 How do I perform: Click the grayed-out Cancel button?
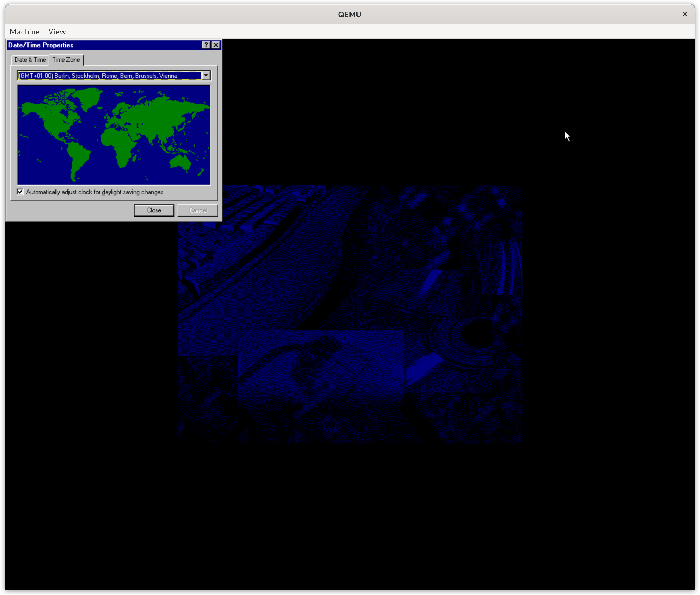point(198,210)
